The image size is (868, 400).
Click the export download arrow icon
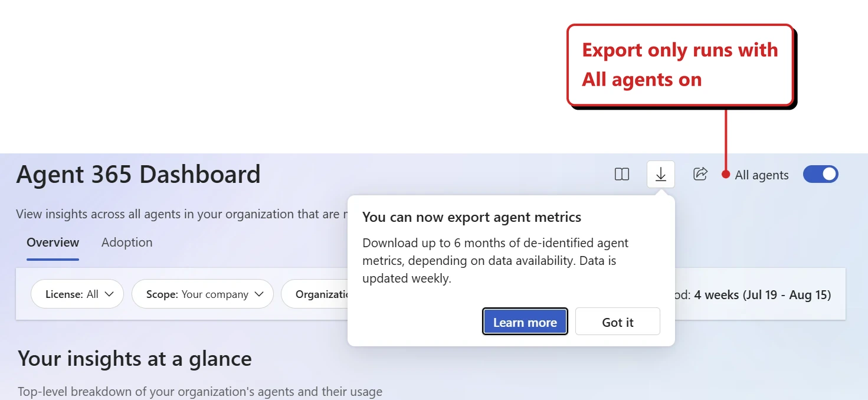[661, 174]
